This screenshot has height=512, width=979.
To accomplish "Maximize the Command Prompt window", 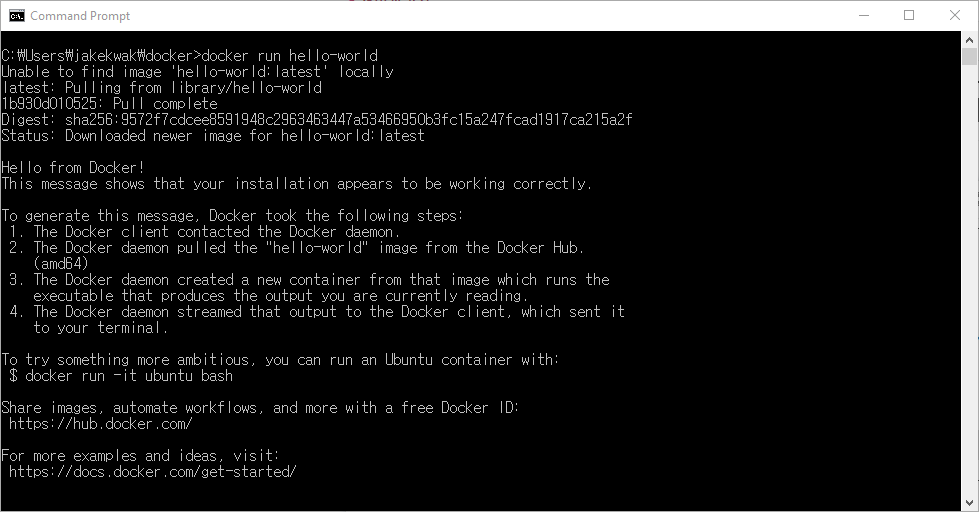I will pyautogui.click(x=909, y=15).
